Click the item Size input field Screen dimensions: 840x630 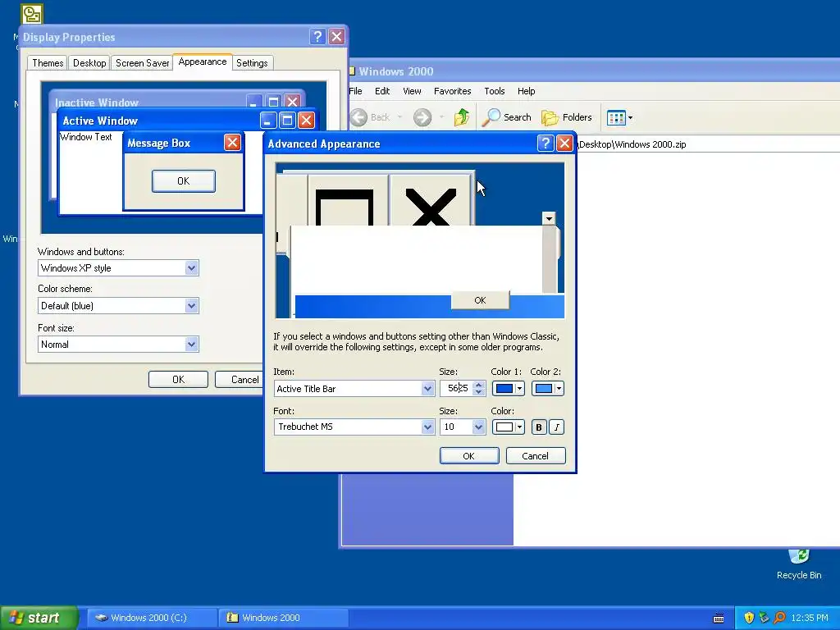point(456,388)
